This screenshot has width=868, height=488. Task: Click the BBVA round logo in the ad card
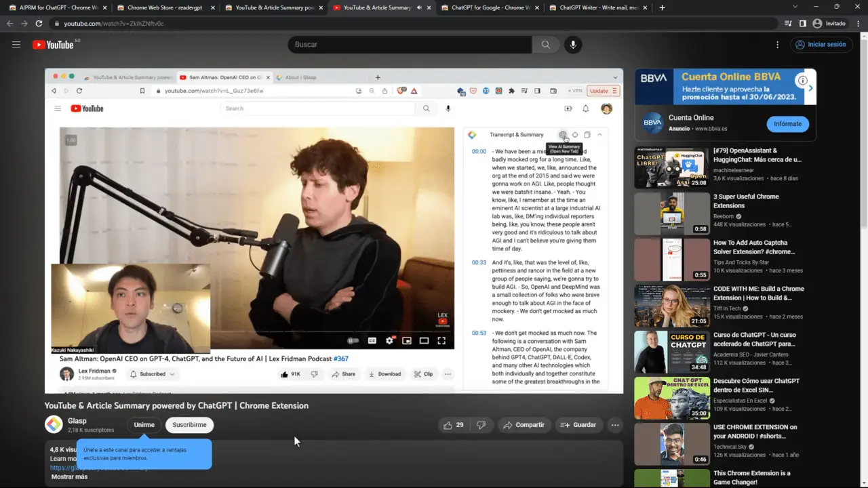[x=652, y=123]
